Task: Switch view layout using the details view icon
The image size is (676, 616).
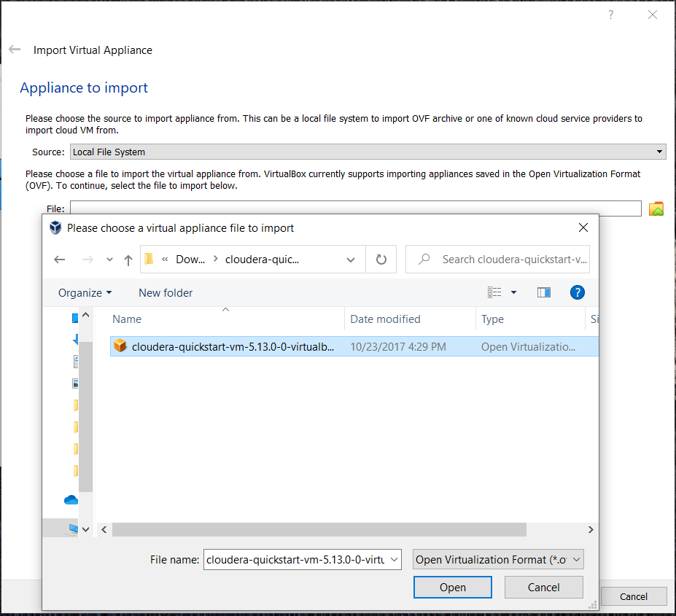Action: pos(494,292)
